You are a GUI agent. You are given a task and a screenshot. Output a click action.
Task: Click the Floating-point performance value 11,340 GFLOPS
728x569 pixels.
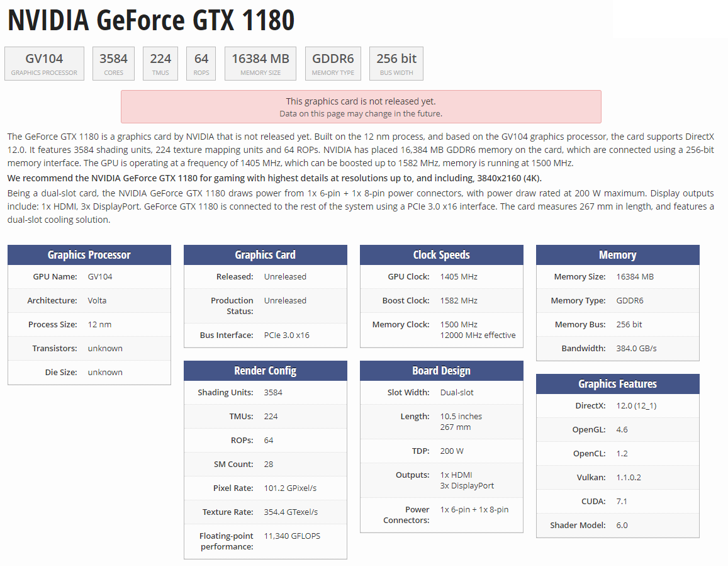(292, 536)
